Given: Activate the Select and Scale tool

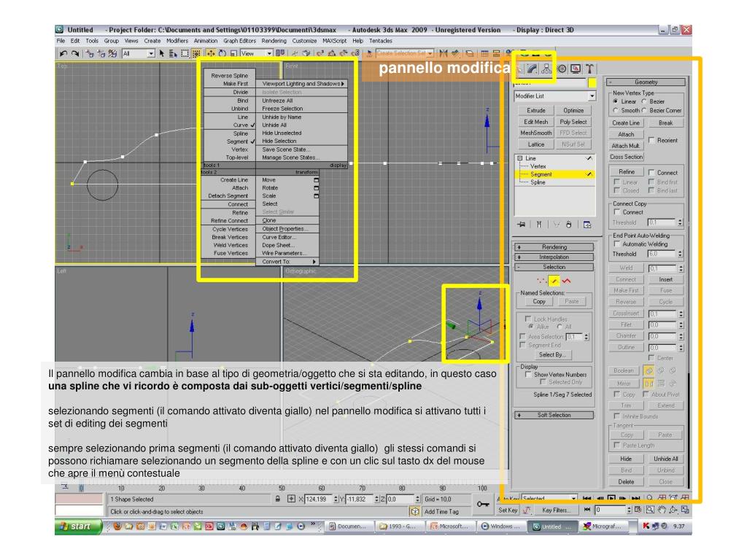Looking at the screenshot, I should [x=233, y=53].
